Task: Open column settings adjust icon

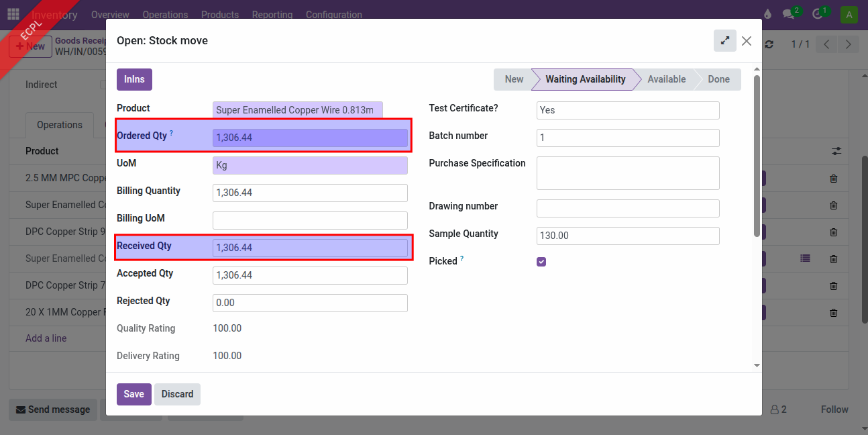Action: [836, 151]
